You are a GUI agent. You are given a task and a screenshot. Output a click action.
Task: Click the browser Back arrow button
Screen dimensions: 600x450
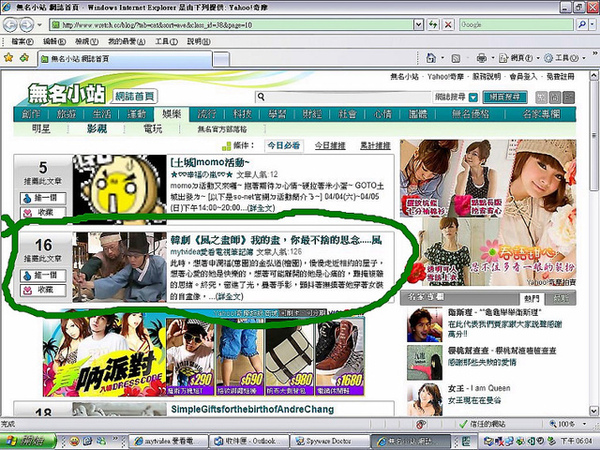pyautogui.click(x=10, y=25)
